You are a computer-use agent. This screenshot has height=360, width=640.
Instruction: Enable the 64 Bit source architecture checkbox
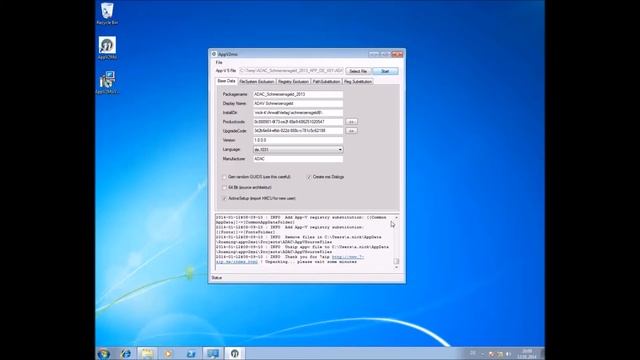pos(224,188)
